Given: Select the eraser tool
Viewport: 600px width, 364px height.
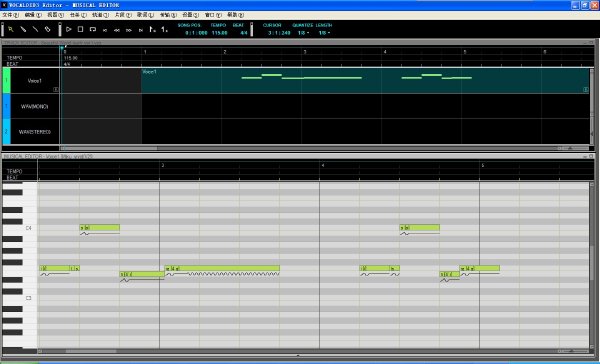Looking at the screenshot, I should pyautogui.click(x=47, y=29).
